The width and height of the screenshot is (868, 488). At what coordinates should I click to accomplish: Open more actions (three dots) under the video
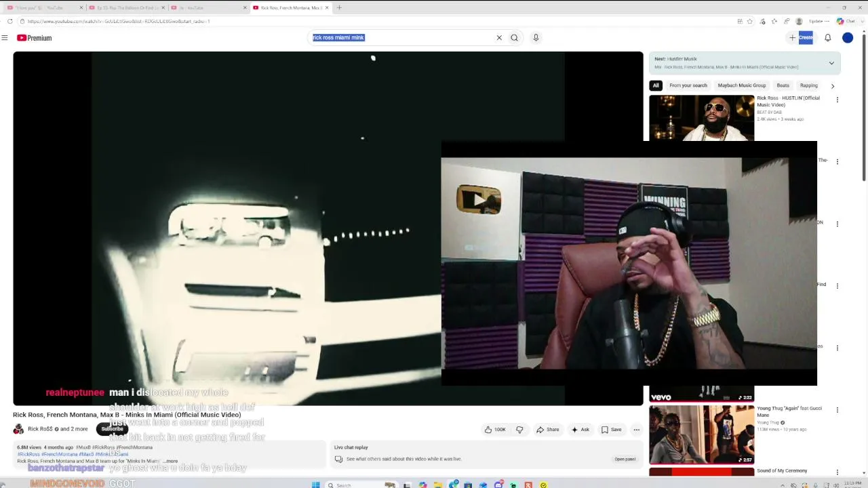[636, 429]
